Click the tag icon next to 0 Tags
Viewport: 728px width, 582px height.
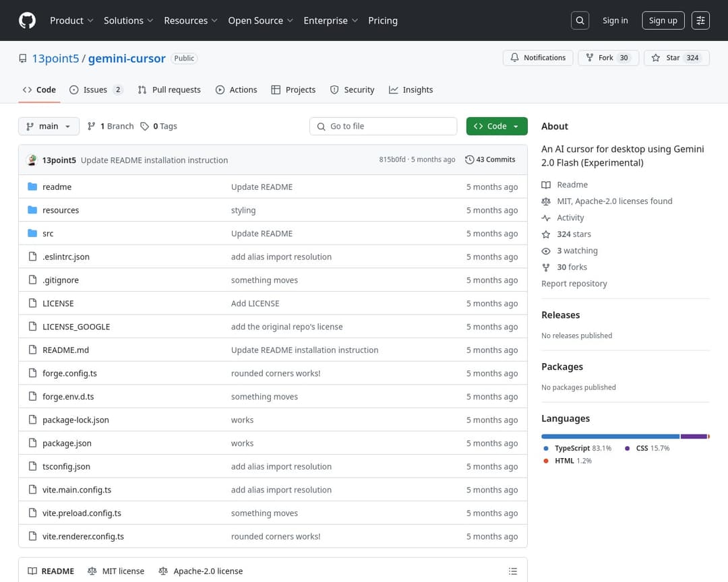[145, 126]
